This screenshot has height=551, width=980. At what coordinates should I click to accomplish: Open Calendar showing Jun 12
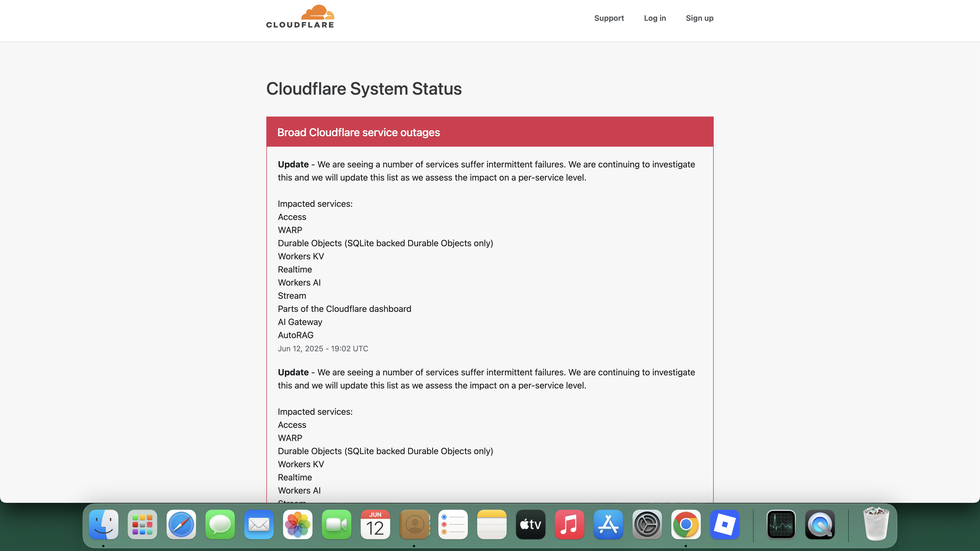[x=375, y=524]
